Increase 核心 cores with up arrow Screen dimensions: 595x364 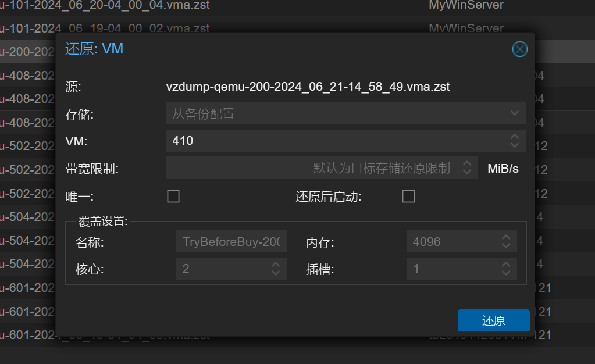(276, 265)
